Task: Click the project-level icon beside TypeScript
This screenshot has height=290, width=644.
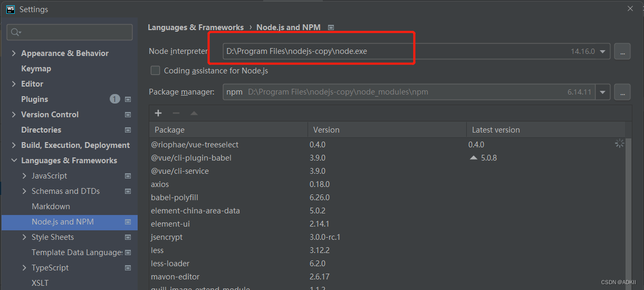Action: (128, 268)
